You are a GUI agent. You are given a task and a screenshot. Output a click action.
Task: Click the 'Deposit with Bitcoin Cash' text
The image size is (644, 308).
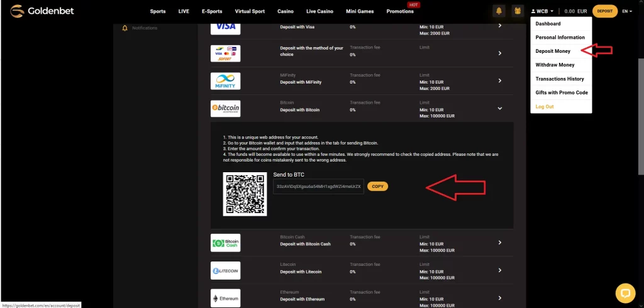click(x=305, y=244)
